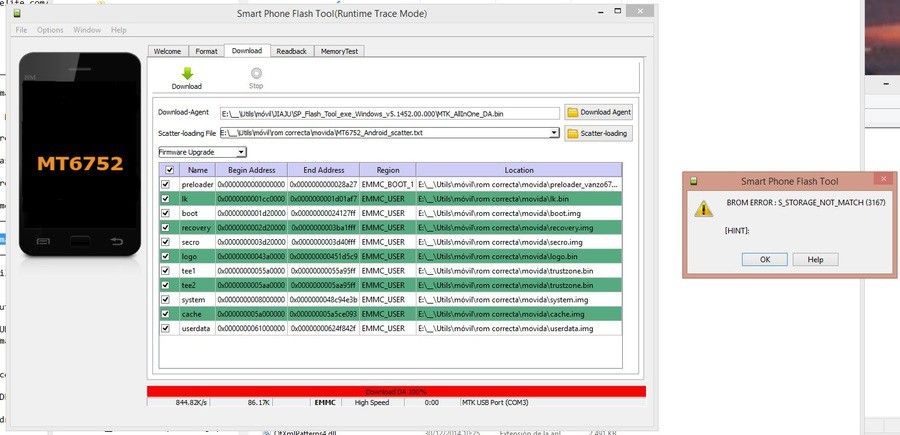Open the Options menu
This screenshot has height=435, width=900.
50,30
